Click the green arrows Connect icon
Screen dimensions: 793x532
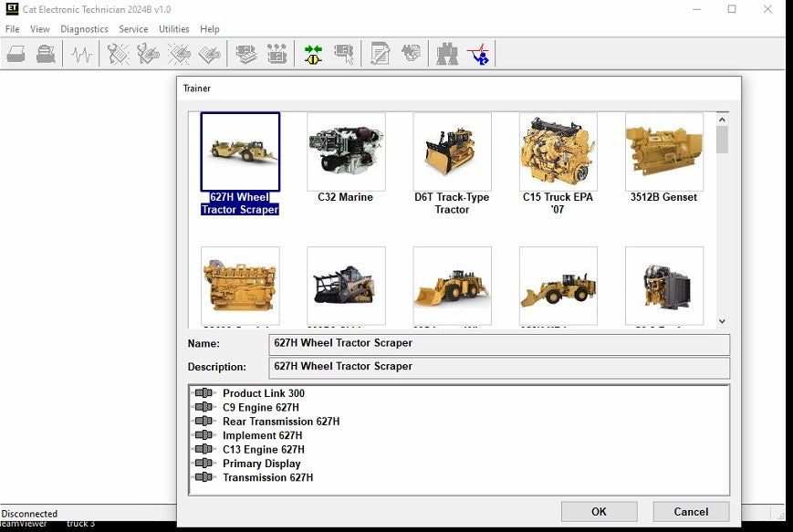click(x=313, y=55)
